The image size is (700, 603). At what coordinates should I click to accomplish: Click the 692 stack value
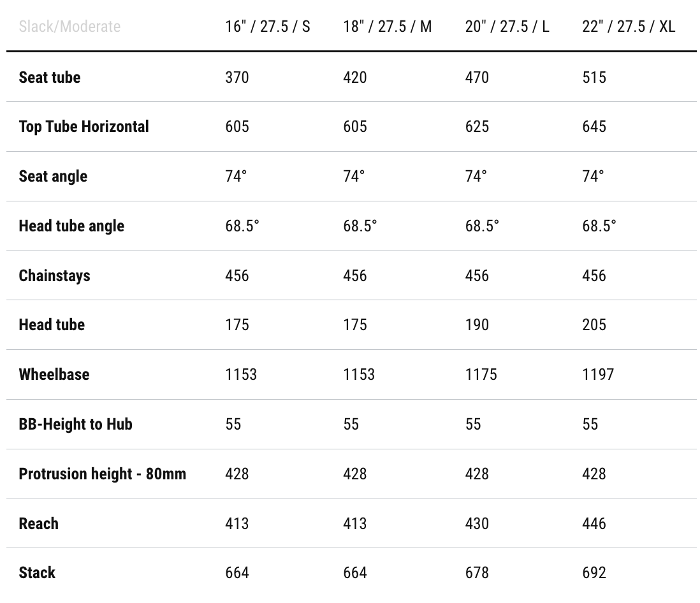tap(594, 572)
